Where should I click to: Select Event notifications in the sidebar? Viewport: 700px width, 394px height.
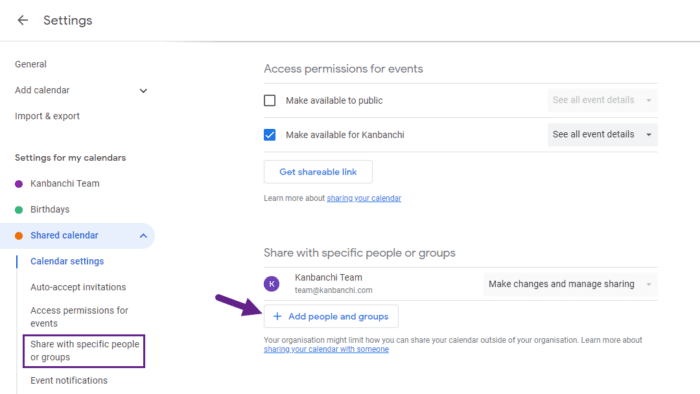point(69,380)
